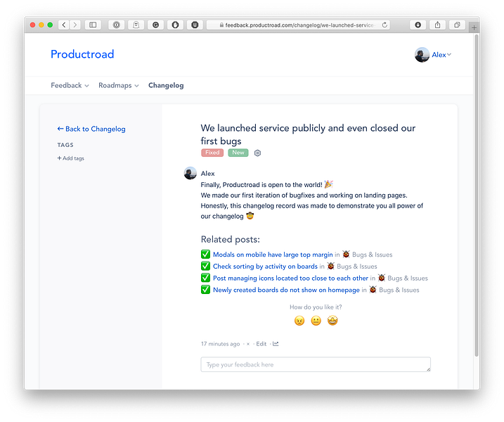
Task: Click the 'How do you like it?' text
Action: (x=316, y=307)
